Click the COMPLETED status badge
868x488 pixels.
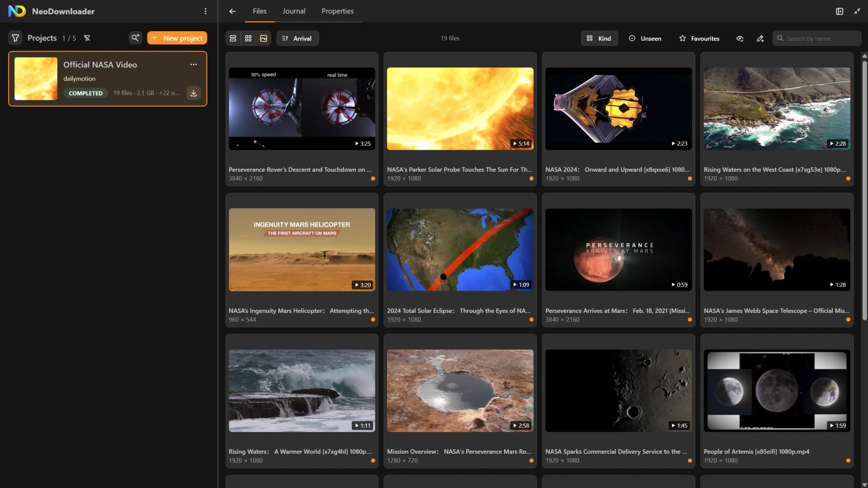click(85, 93)
